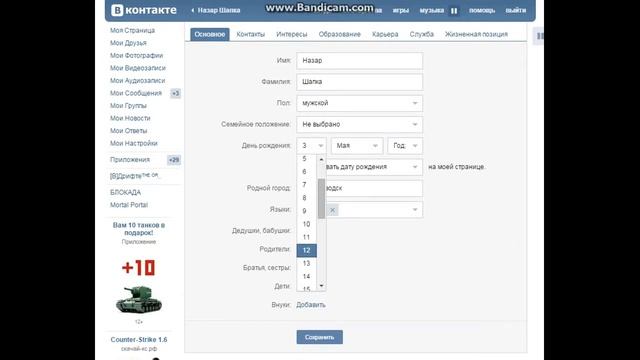Expand the Языки dropdown arrow
Image resolution: width=640 pixels, height=360 pixels.
(415, 210)
